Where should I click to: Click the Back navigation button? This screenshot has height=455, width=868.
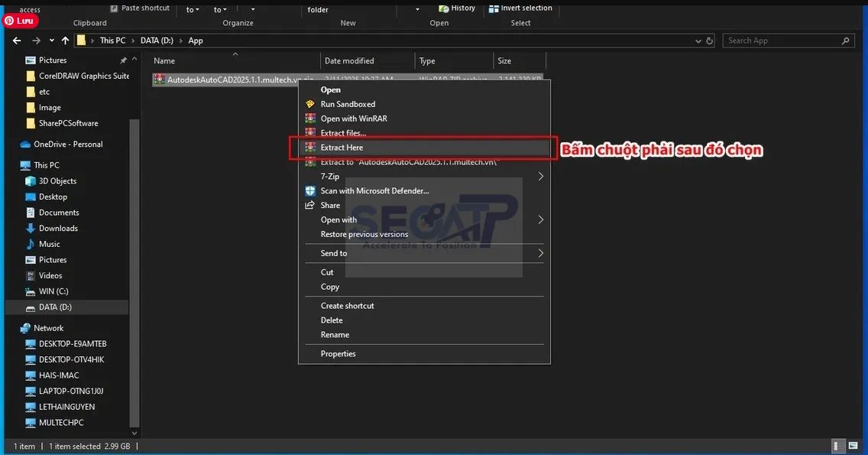click(16, 40)
